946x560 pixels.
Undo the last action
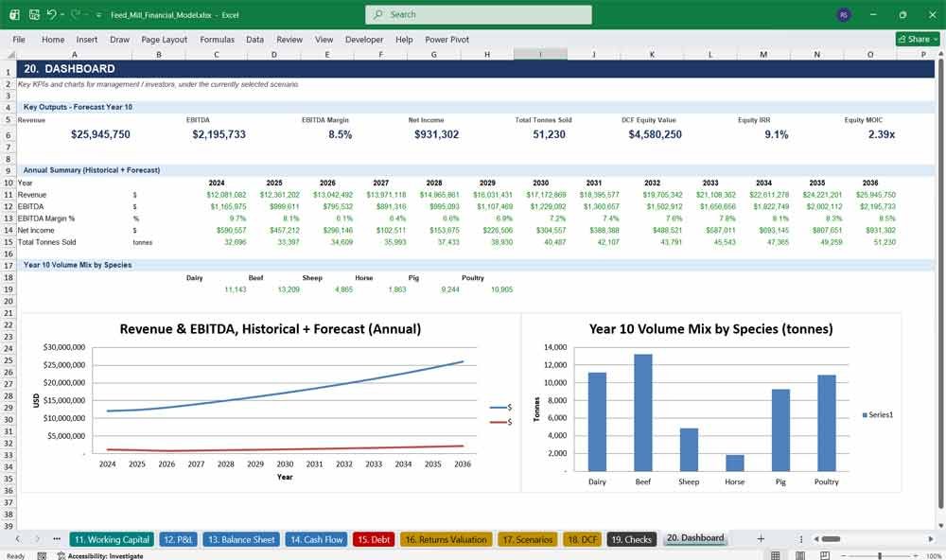pyautogui.click(x=52, y=14)
